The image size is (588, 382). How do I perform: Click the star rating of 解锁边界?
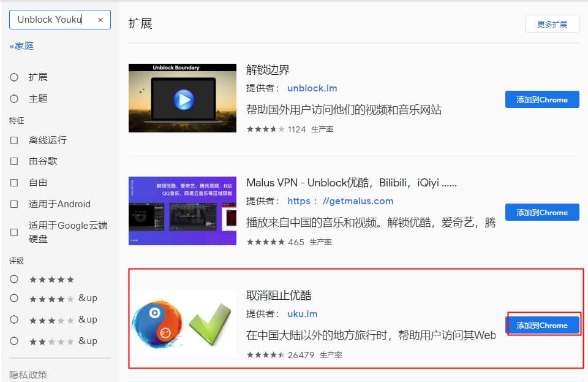tap(265, 129)
